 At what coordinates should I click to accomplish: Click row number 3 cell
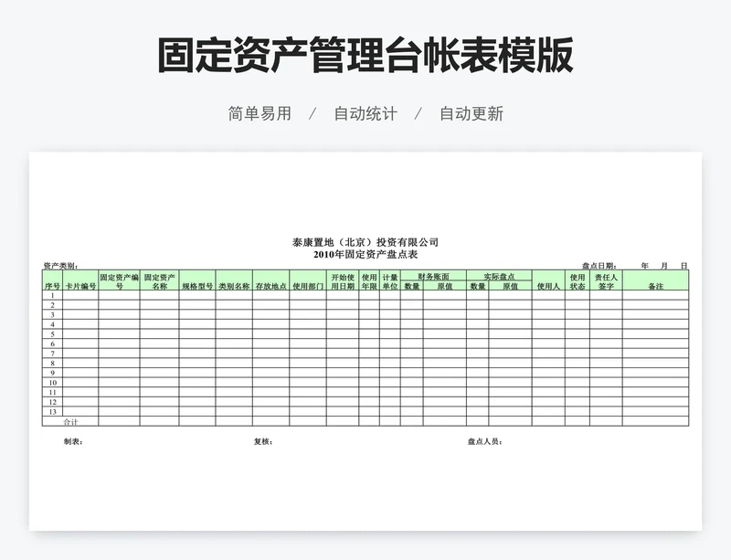(52, 315)
